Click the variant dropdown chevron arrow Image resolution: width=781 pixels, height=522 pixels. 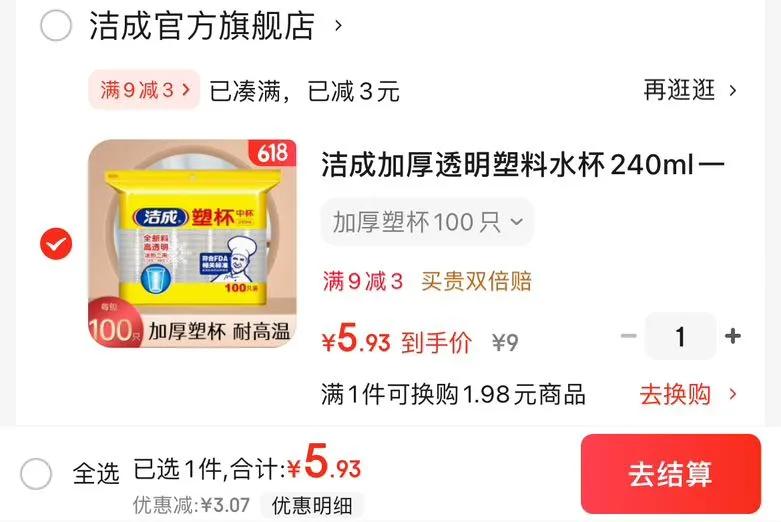click(x=517, y=222)
